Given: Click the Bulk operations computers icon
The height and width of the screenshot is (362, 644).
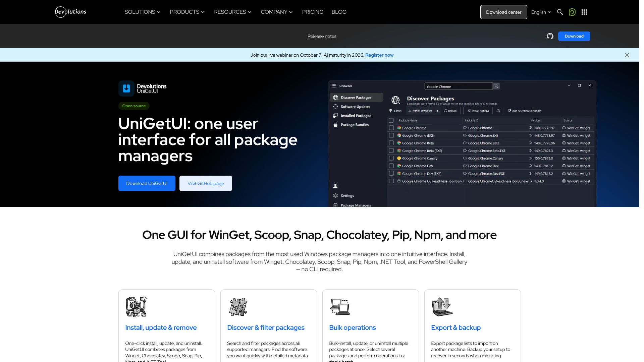Looking at the screenshot, I should click(340, 307).
